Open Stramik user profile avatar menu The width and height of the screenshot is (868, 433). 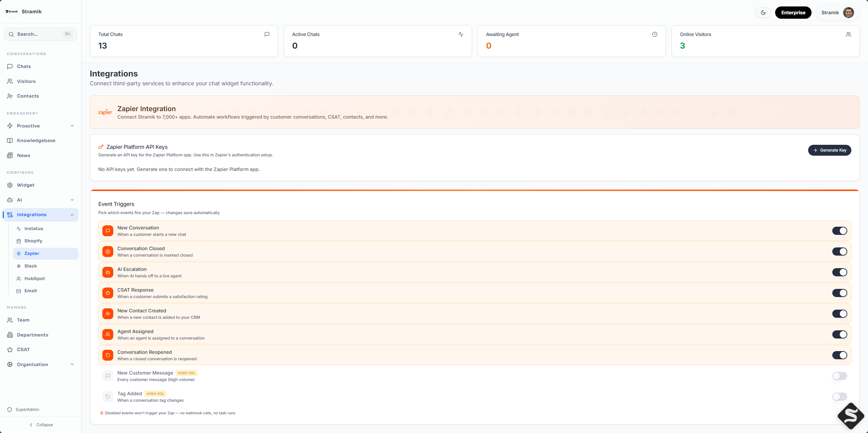(x=848, y=13)
